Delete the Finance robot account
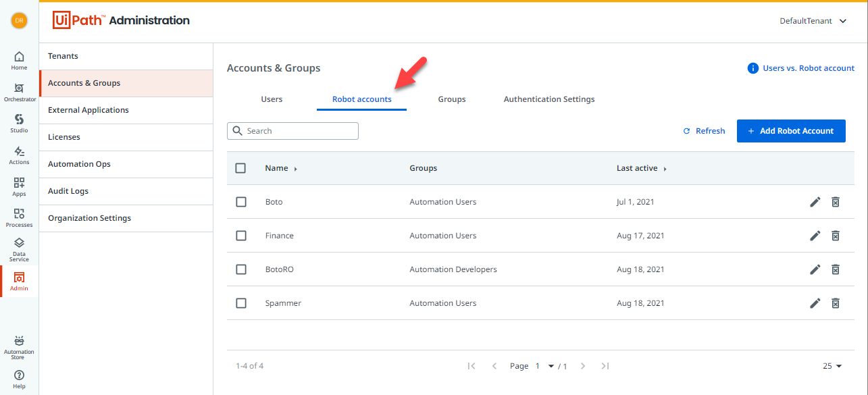The width and height of the screenshot is (868, 395). tap(836, 236)
